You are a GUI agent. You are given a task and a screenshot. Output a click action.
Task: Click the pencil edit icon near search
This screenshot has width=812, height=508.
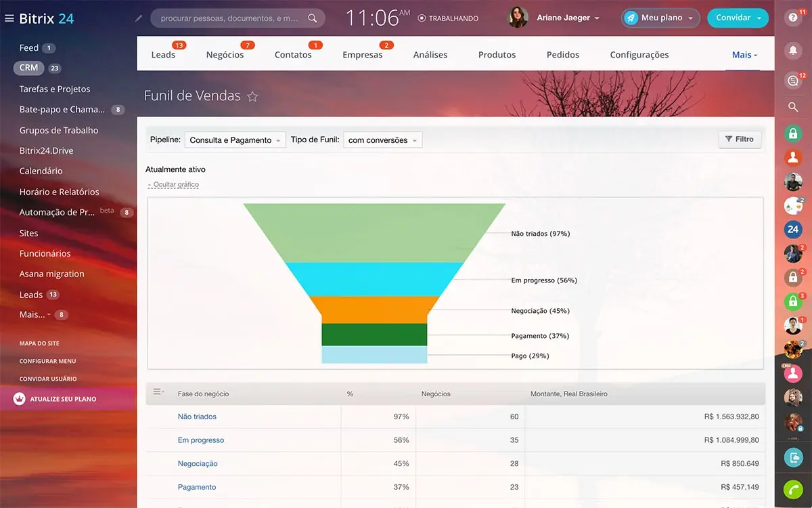(x=139, y=18)
